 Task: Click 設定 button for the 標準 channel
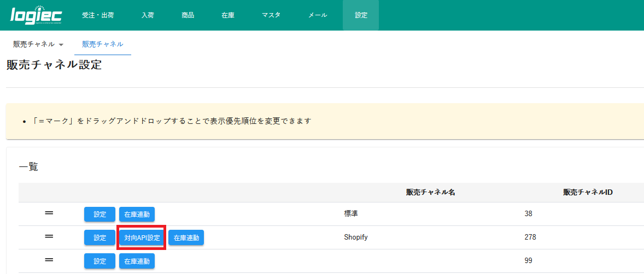click(x=99, y=215)
